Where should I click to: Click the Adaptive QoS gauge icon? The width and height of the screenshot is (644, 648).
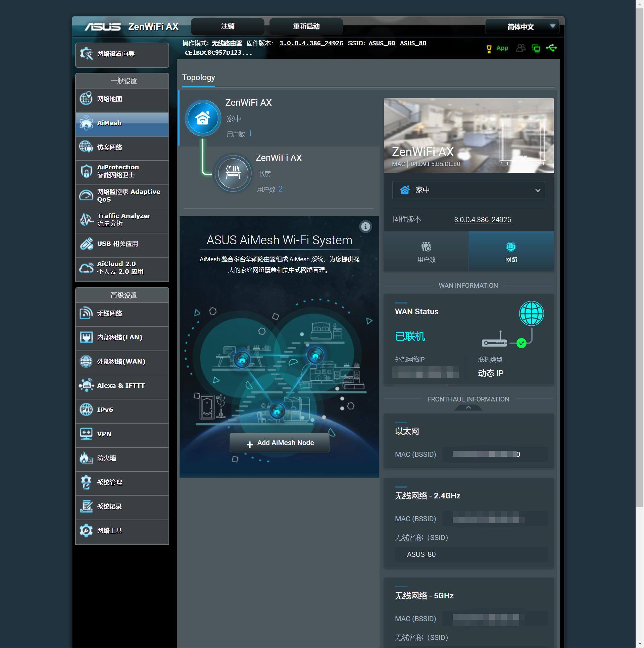pos(86,196)
